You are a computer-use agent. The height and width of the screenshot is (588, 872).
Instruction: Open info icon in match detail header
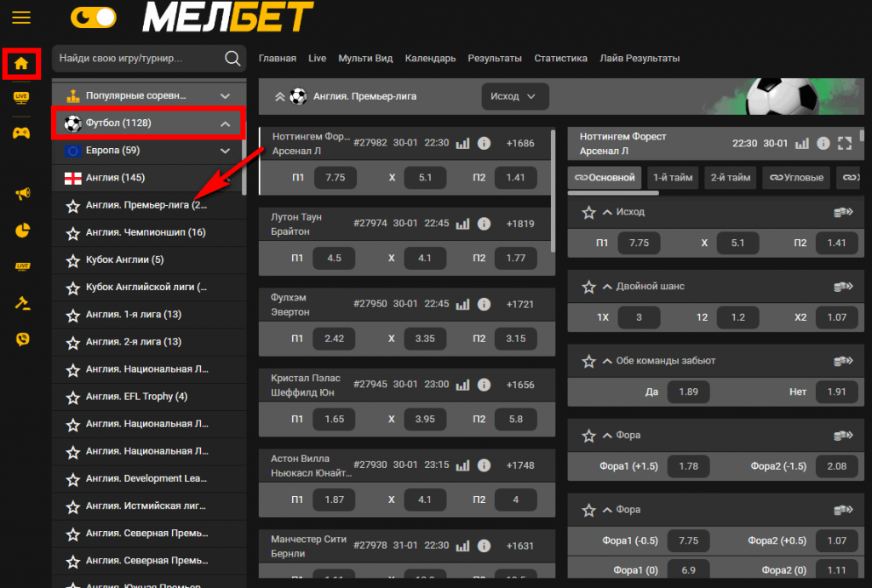pyautogui.click(x=823, y=144)
